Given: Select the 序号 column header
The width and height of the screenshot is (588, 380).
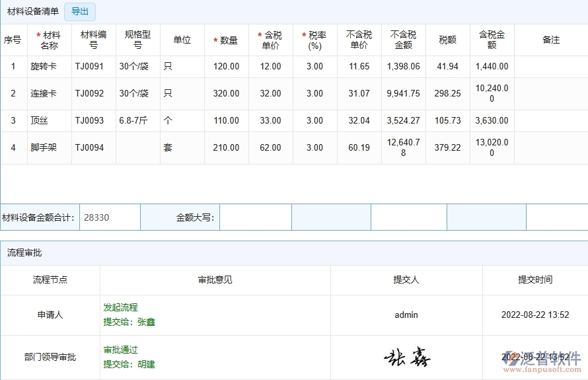Looking at the screenshot, I should coord(13,40).
